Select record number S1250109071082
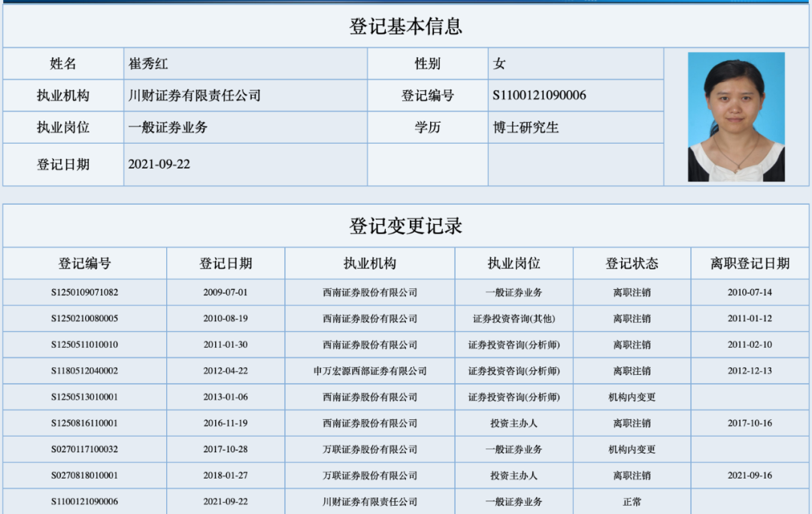Image resolution: width=812 pixels, height=514 pixels. tap(84, 292)
